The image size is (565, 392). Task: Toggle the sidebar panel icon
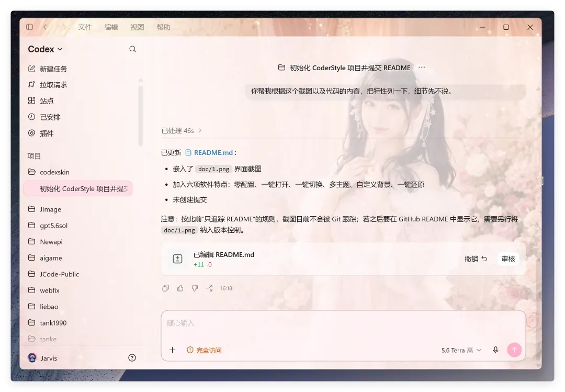point(30,27)
